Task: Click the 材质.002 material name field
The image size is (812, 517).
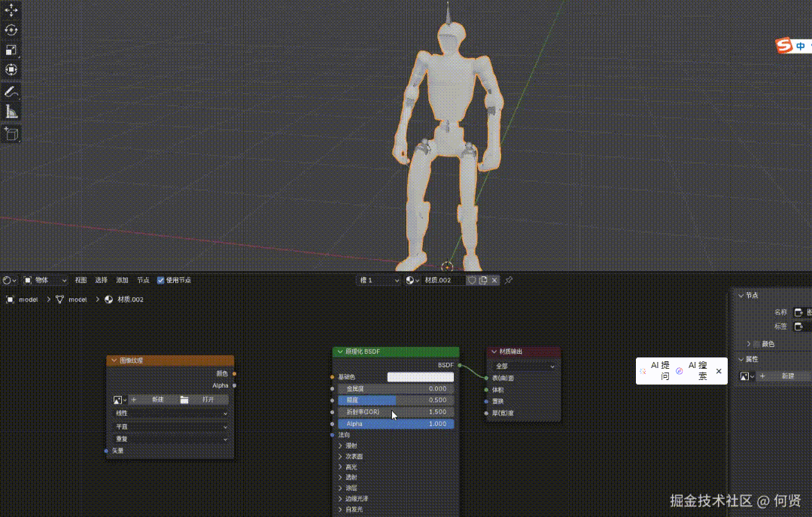Action: point(444,280)
